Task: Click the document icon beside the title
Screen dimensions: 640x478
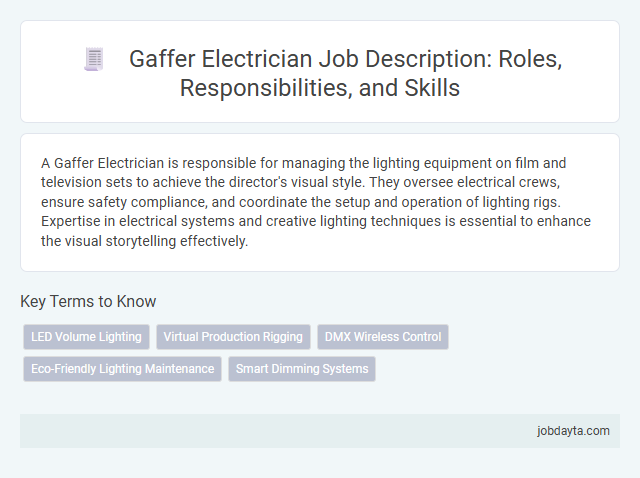Action: [x=94, y=59]
